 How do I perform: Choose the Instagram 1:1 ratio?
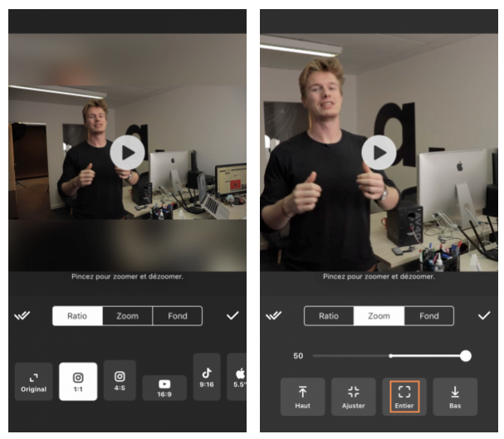[78, 382]
